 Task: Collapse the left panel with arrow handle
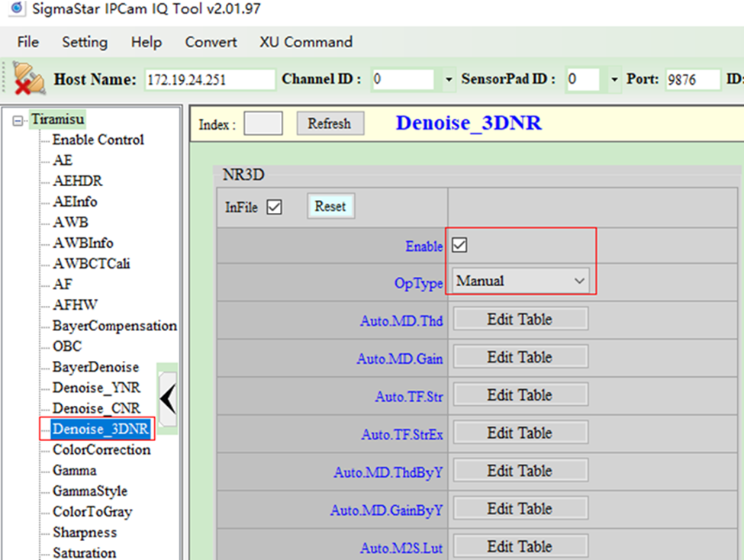click(x=168, y=395)
